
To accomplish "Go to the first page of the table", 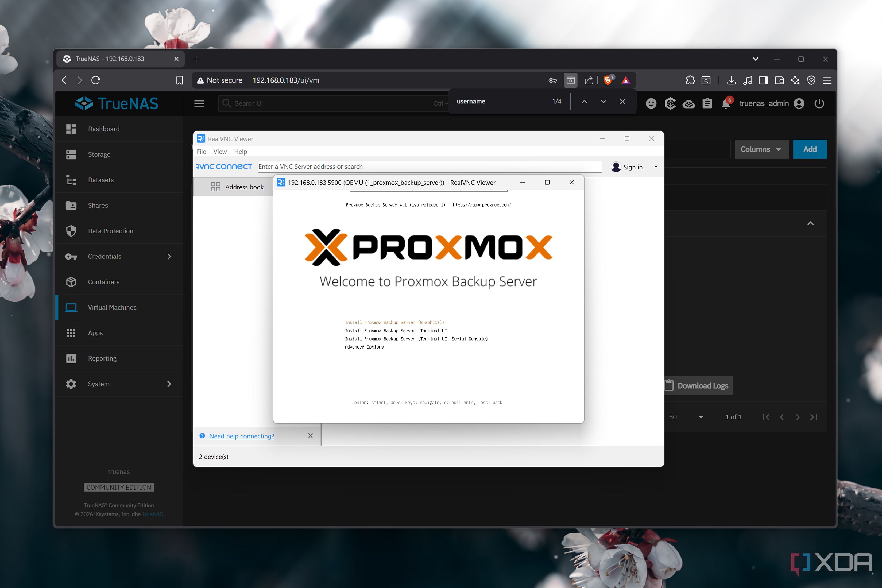I will (x=766, y=417).
